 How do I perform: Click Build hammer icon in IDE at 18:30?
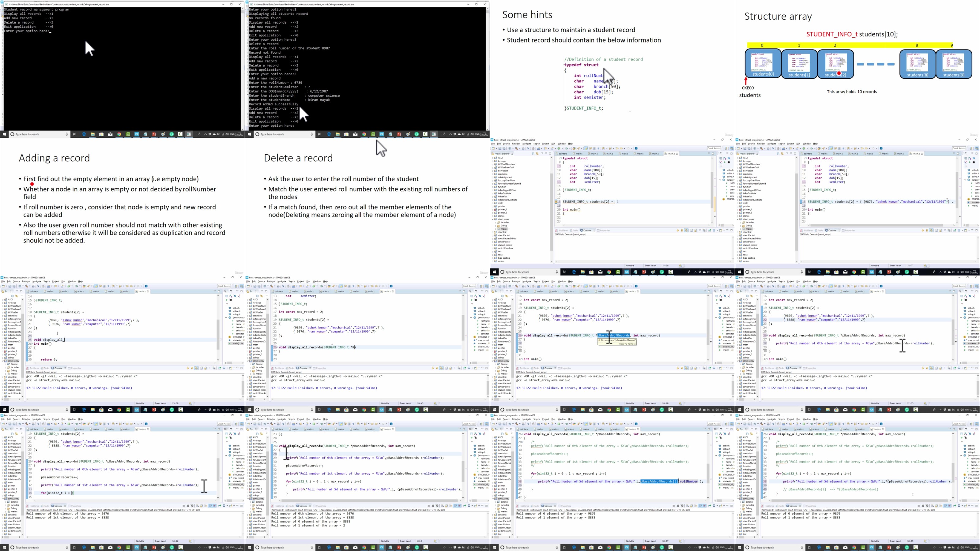(x=516, y=148)
